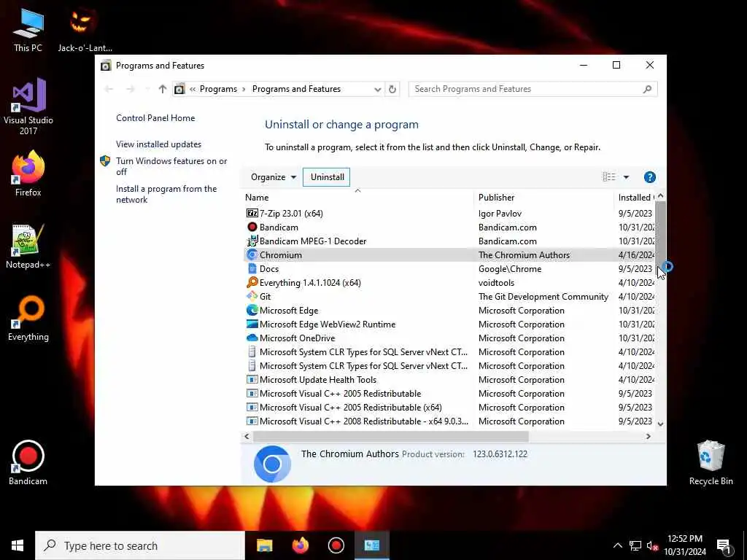Open This PC desktop icon

(28, 30)
